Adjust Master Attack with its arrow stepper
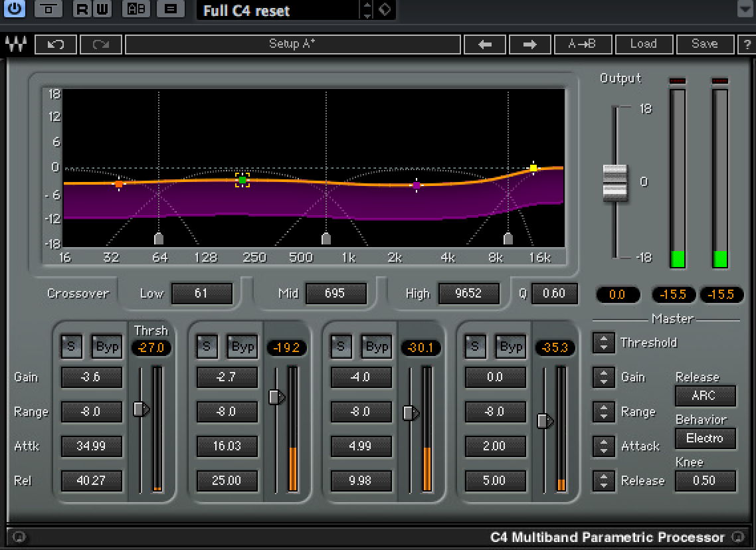This screenshot has width=756, height=550. tap(604, 446)
